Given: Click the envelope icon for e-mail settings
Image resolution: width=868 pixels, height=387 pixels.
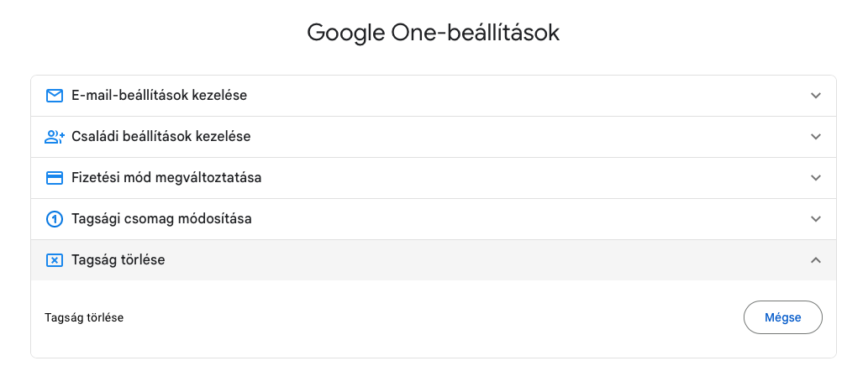Looking at the screenshot, I should coord(54,96).
